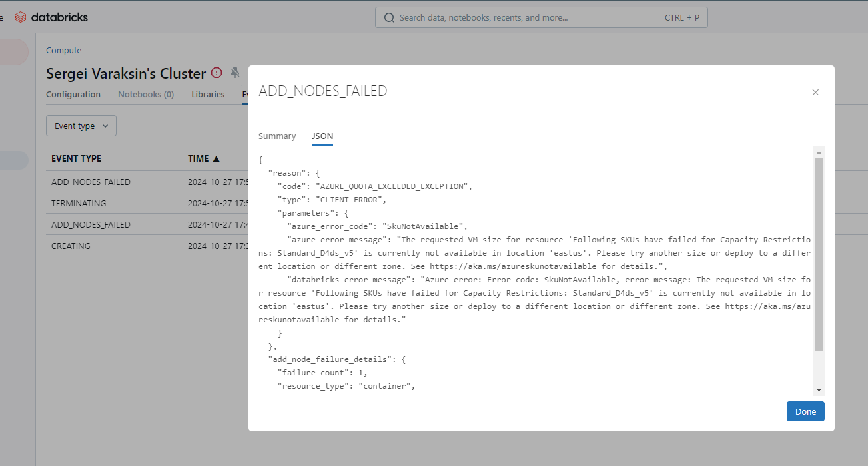Click the "failure_count": 1 line
Screen dimensions: 868x466
coord(322,373)
